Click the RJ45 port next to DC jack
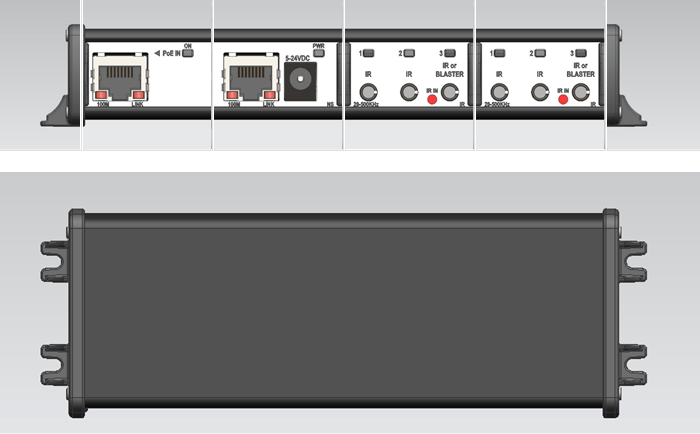700x434 pixels. [x=251, y=77]
